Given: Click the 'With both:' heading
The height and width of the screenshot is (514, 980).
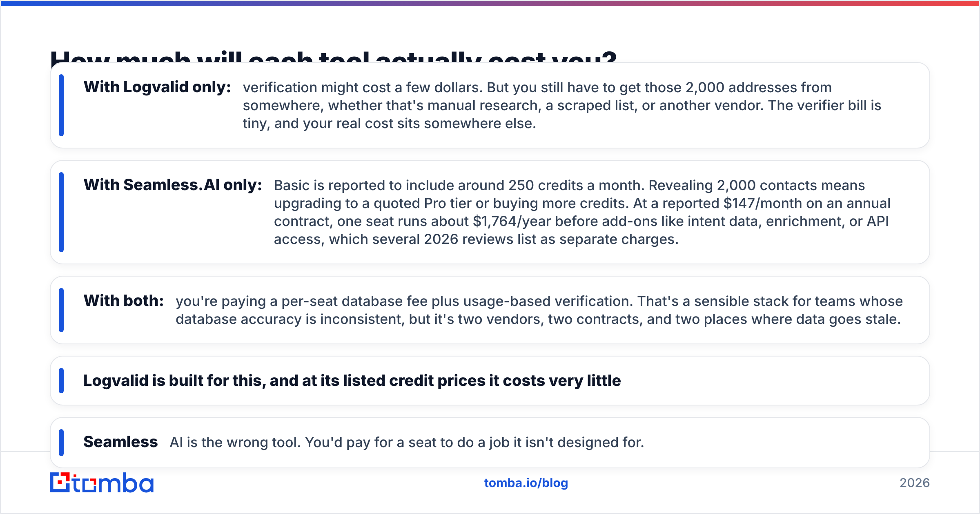Looking at the screenshot, I should tap(124, 301).
